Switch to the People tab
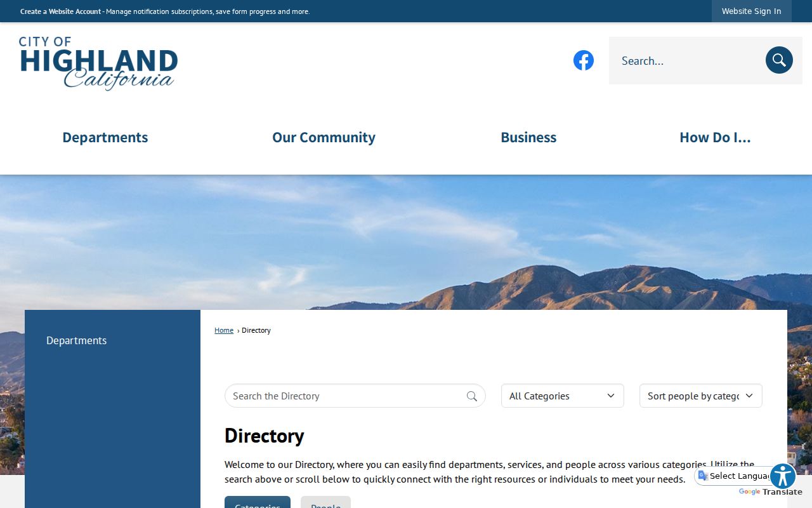The image size is (812, 508). [x=325, y=502]
